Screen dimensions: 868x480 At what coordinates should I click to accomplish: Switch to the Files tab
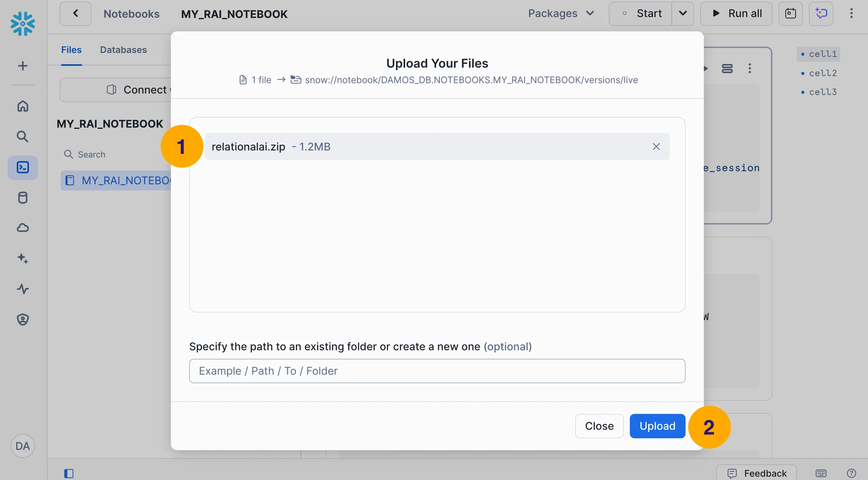pos(71,50)
